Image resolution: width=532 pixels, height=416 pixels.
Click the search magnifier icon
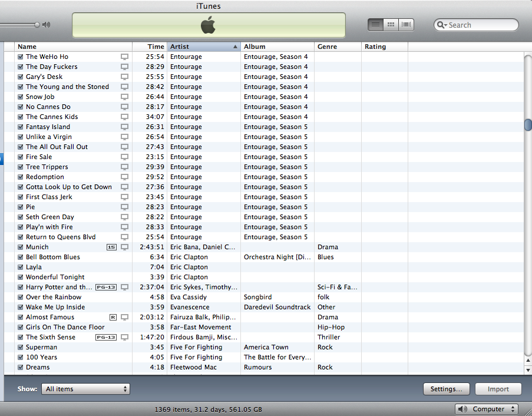(440, 25)
